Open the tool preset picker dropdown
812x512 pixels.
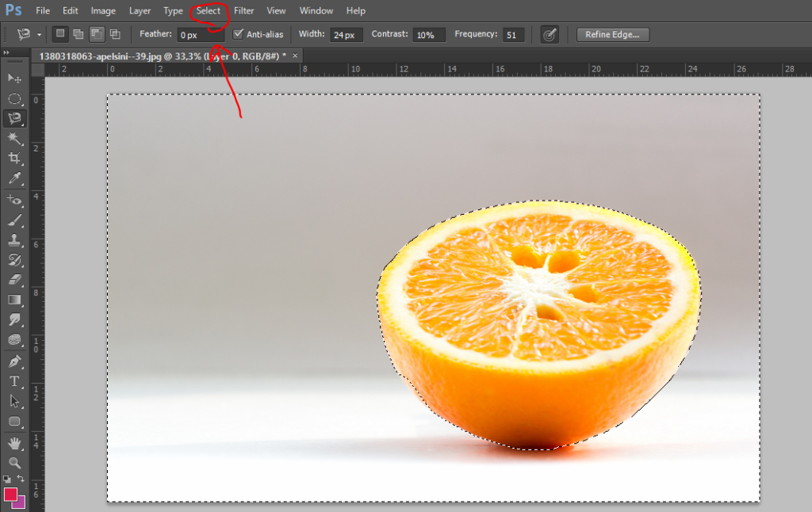39,35
